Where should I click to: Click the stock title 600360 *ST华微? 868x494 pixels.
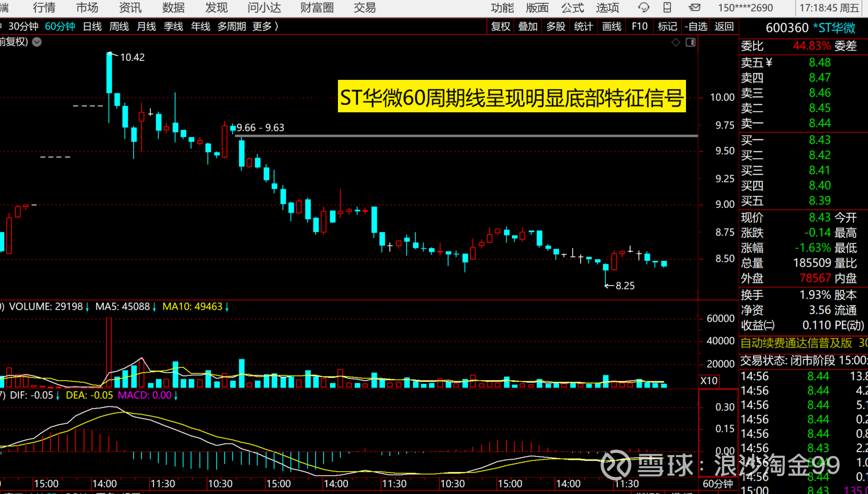click(x=811, y=28)
